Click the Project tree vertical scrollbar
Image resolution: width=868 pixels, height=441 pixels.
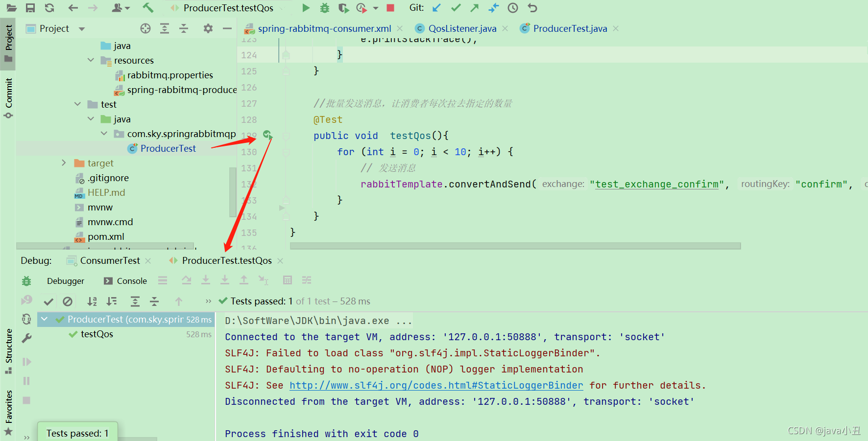click(233, 192)
